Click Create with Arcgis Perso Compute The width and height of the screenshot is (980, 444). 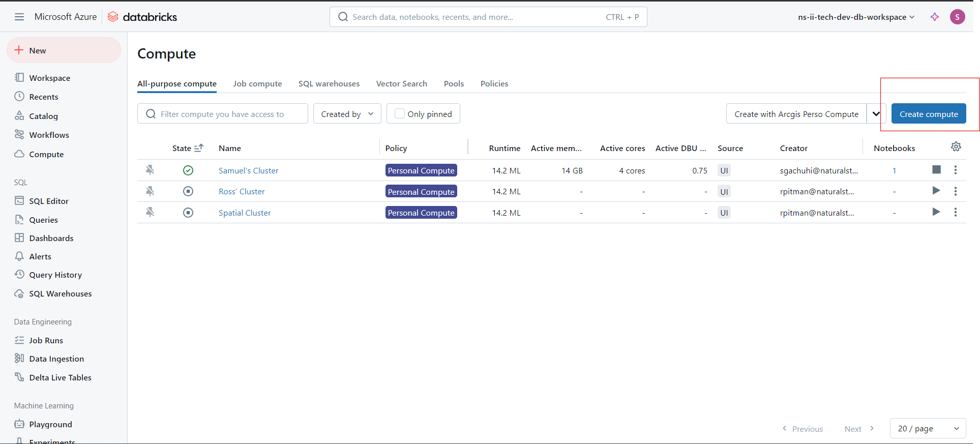(x=796, y=114)
